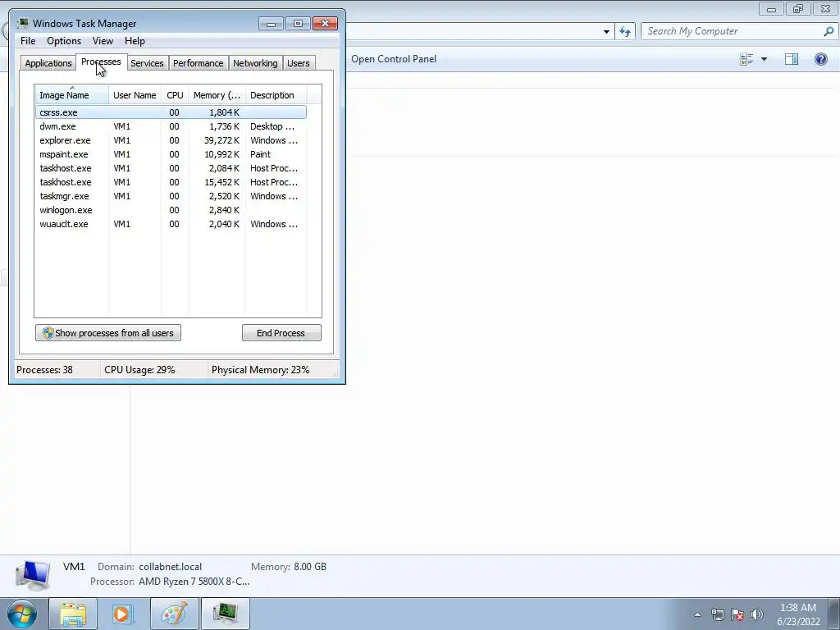Switch to Paint on the taskbar

click(x=175, y=614)
